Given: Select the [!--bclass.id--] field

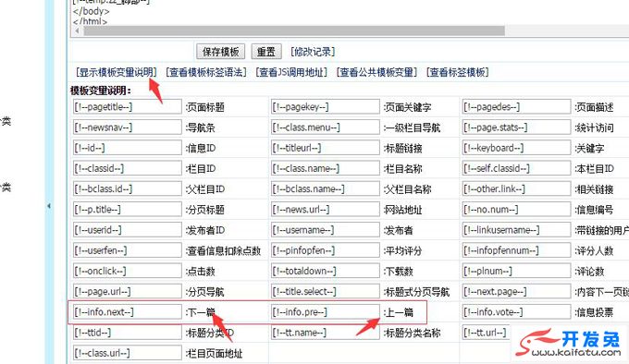Looking at the screenshot, I should (x=127, y=188).
